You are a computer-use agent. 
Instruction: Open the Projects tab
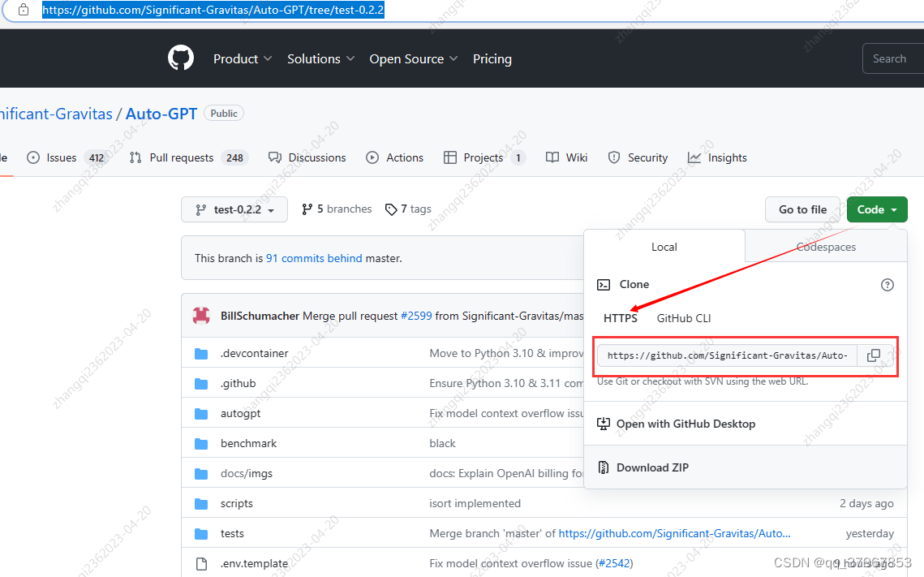coord(484,157)
